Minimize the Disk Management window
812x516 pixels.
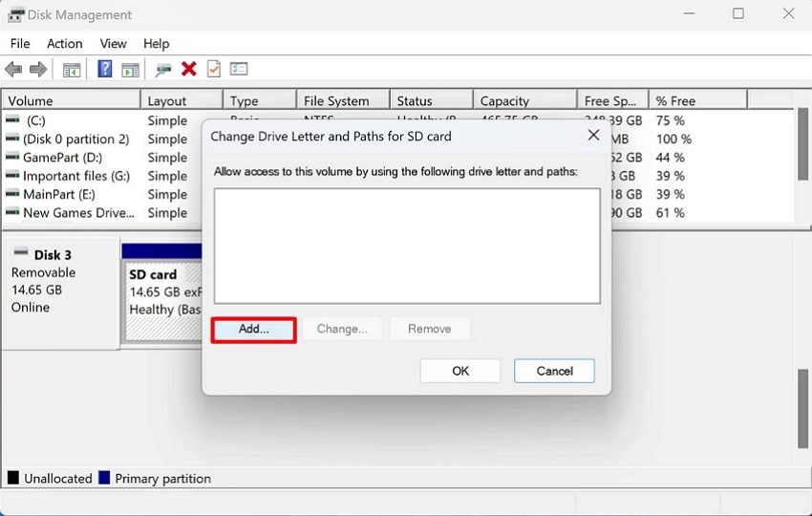(x=689, y=13)
